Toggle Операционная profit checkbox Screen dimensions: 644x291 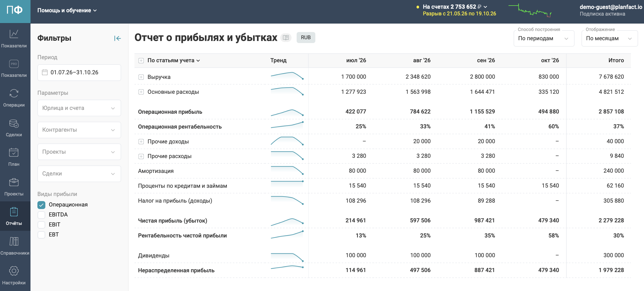click(41, 205)
